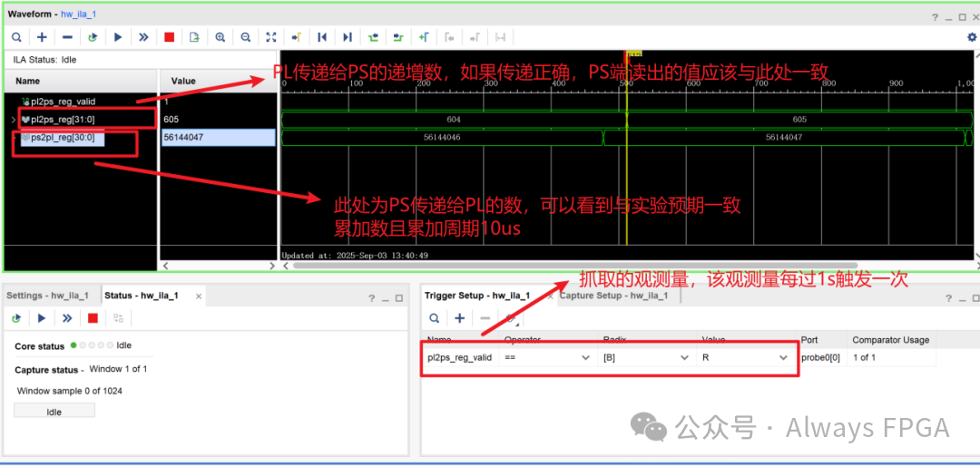Image resolution: width=980 pixels, height=466 pixels.
Task: Click Comparator Usage column header
Action: [891, 340]
